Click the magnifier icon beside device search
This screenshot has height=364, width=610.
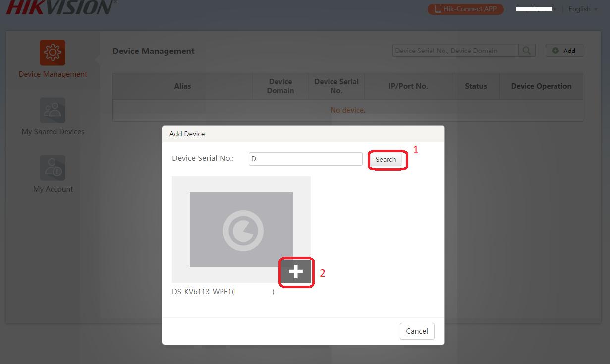[x=526, y=51]
